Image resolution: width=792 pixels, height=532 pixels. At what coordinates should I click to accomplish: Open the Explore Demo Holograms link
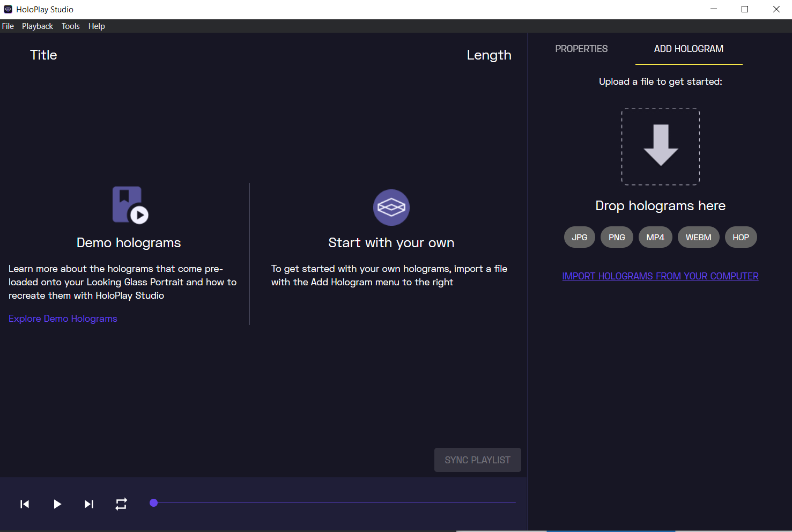pos(63,319)
